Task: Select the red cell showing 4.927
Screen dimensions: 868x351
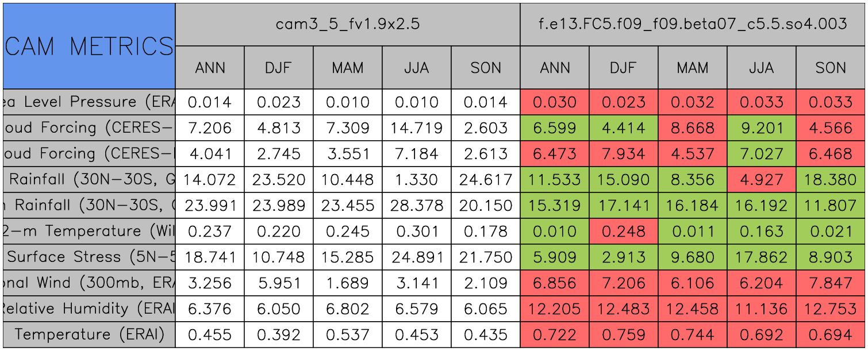Action: (761, 179)
